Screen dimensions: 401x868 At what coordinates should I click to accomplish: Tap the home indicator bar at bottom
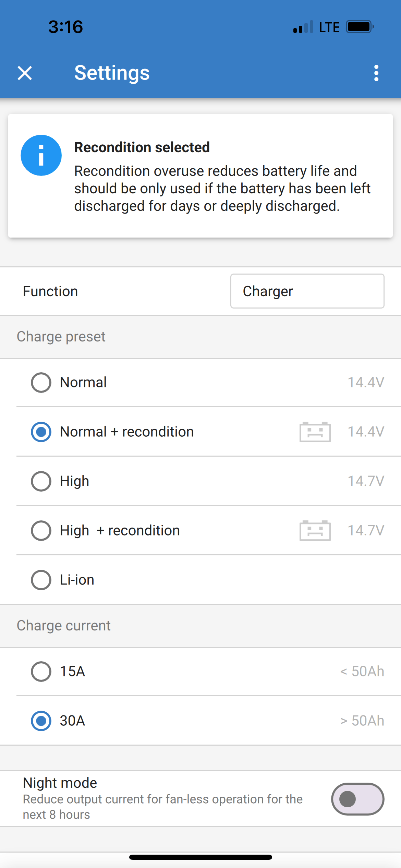click(x=200, y=857)
